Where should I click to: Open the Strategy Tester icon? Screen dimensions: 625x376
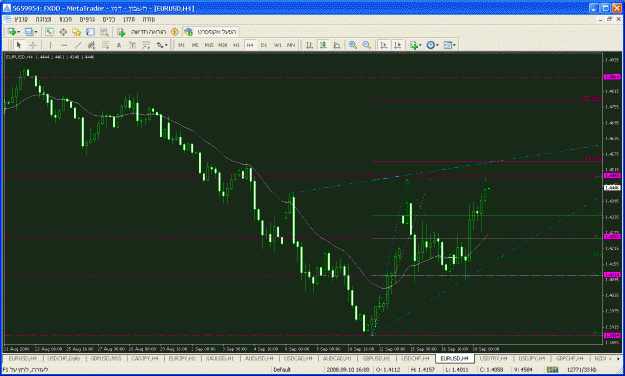tap(104, 32)
